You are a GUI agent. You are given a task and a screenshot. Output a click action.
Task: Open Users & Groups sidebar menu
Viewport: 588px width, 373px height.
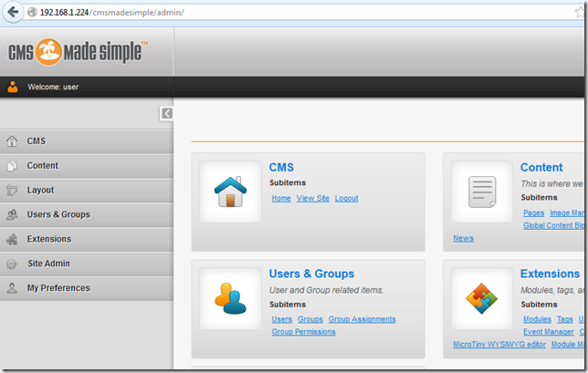click(87, 214)
